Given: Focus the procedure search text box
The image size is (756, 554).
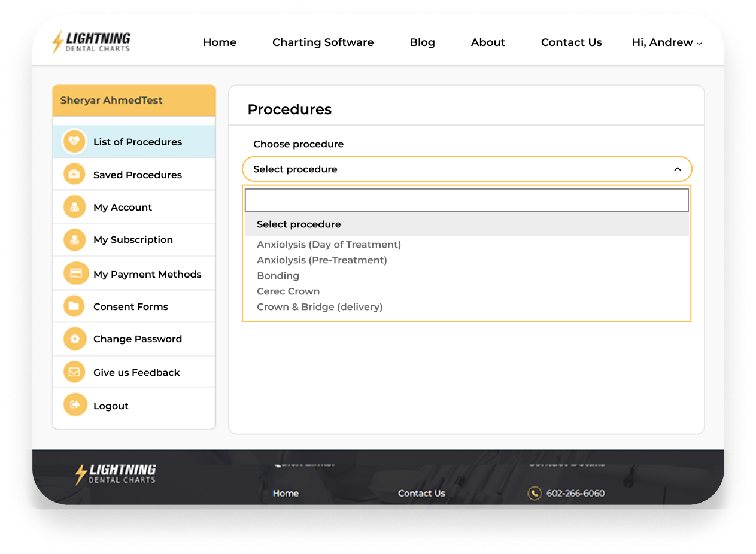Looking at the screenshot, I should coord(466,200).
